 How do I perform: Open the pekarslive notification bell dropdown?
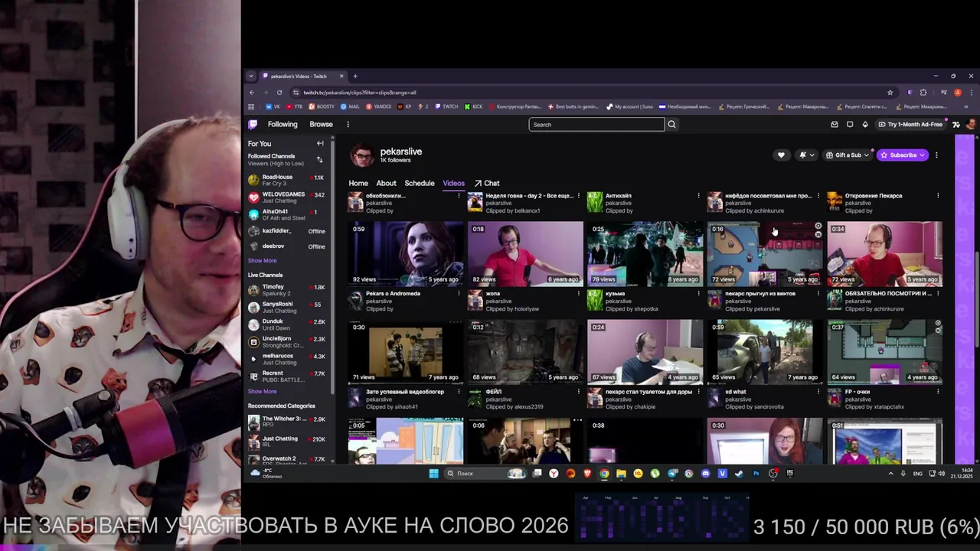click(x=806, y=155)
